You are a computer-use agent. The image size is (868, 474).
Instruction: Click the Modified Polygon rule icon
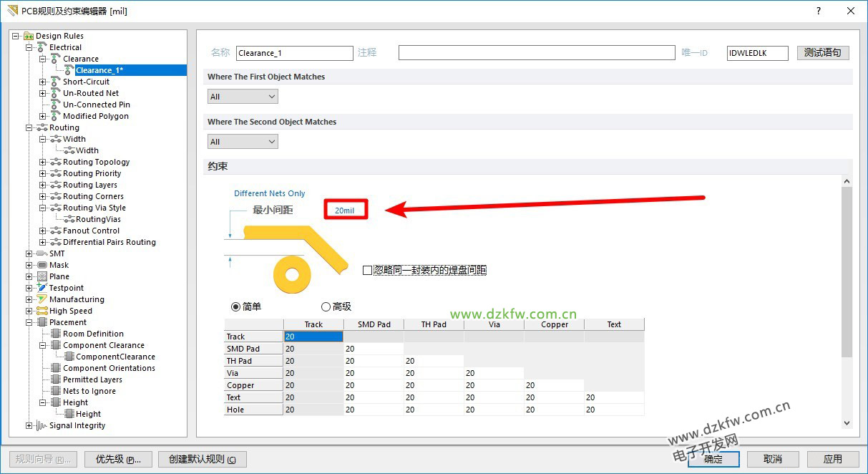click(x=56, y=116)
